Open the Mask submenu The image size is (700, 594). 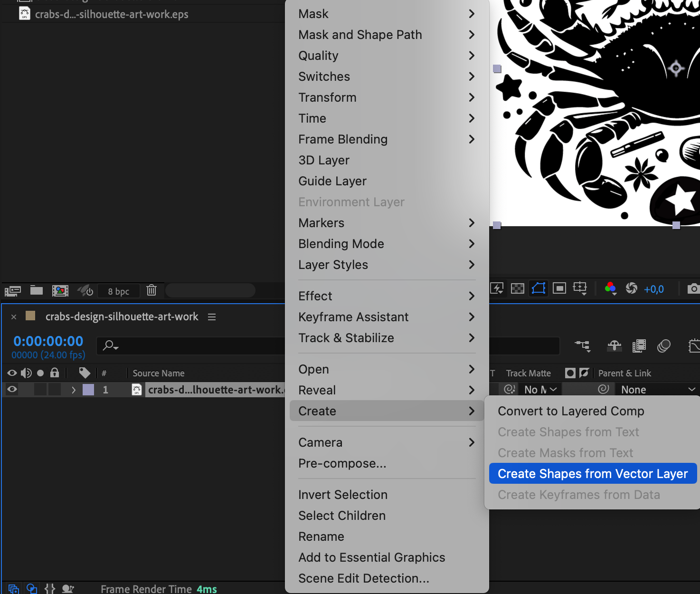click(x=387, y=14)
